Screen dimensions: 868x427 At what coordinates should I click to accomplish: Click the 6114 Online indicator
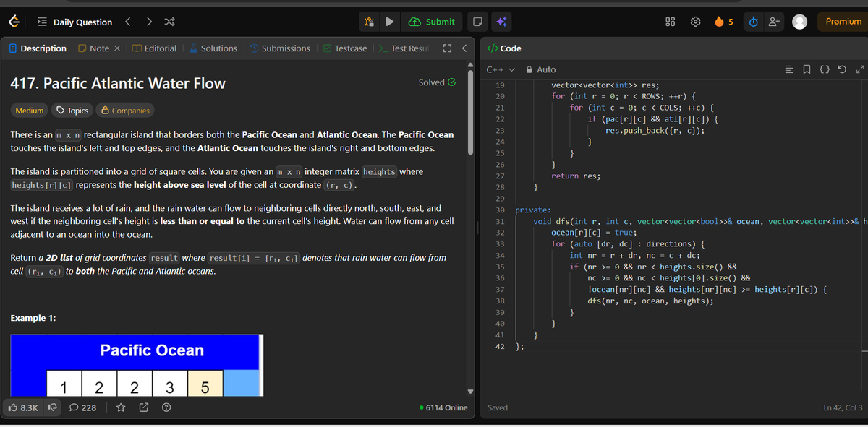444,408
